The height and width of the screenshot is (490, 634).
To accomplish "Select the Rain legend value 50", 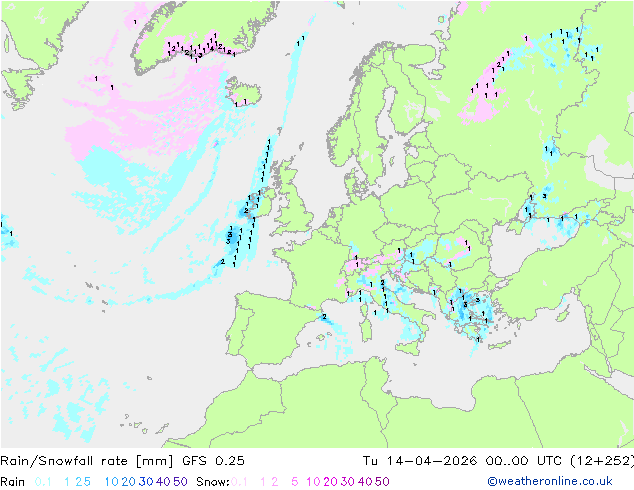I will tap(180, 482).
